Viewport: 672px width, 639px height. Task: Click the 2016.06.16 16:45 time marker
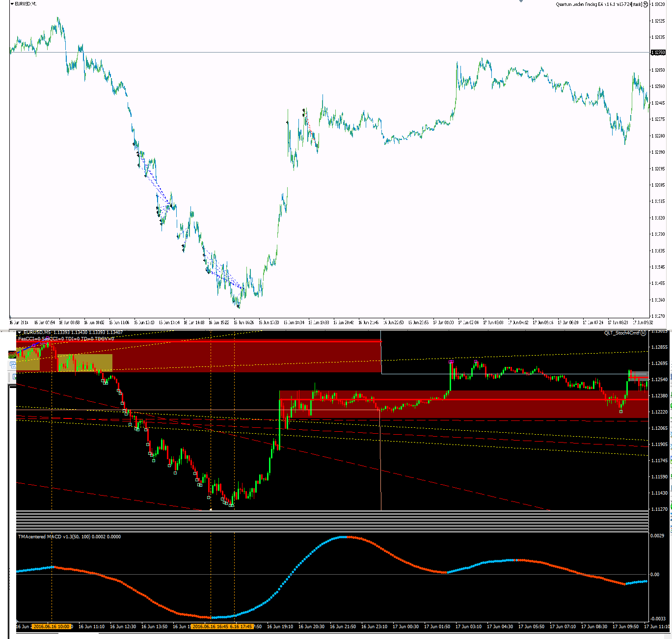click(210, 627)
